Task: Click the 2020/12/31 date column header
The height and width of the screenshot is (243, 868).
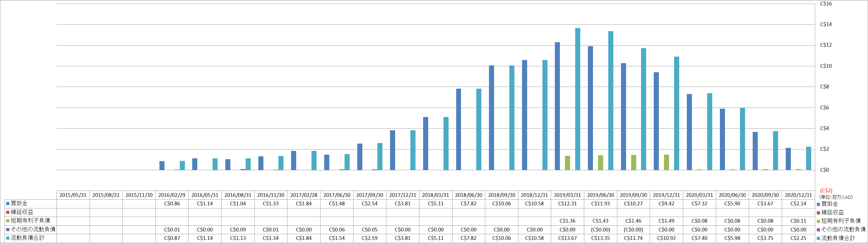Action: 798,195
